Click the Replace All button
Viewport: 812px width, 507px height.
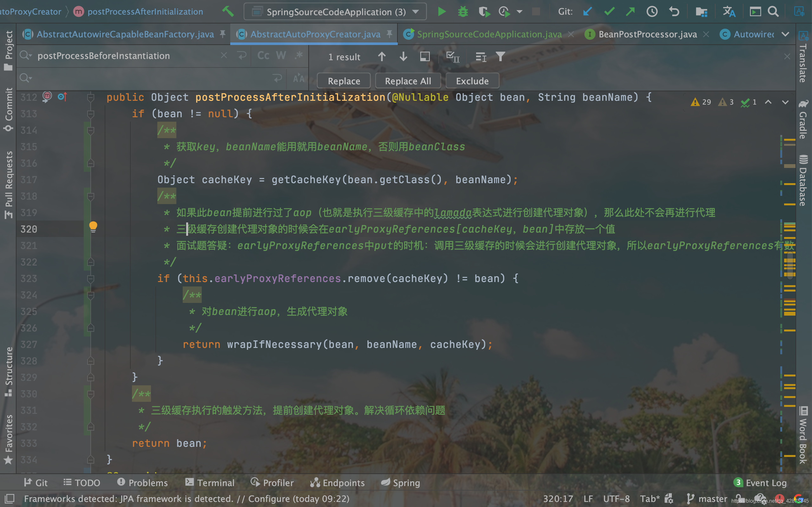click(x=408, y=81)
